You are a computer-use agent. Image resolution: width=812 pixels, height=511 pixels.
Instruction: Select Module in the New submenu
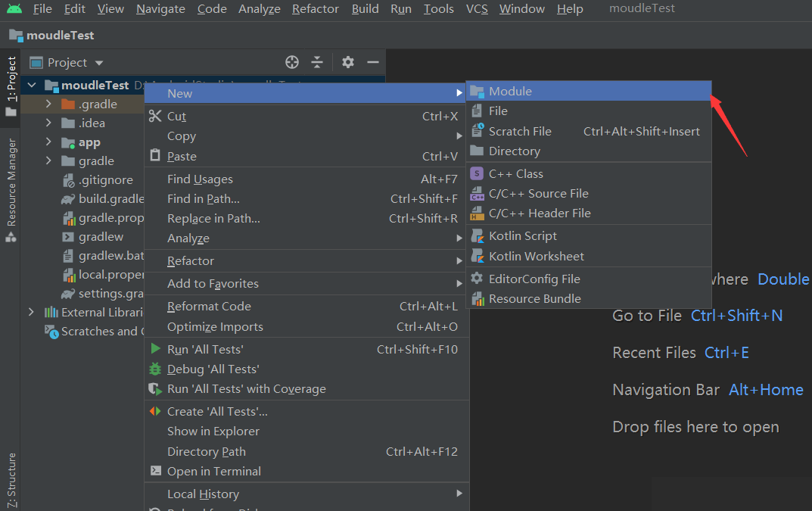[x=589, y=91]
